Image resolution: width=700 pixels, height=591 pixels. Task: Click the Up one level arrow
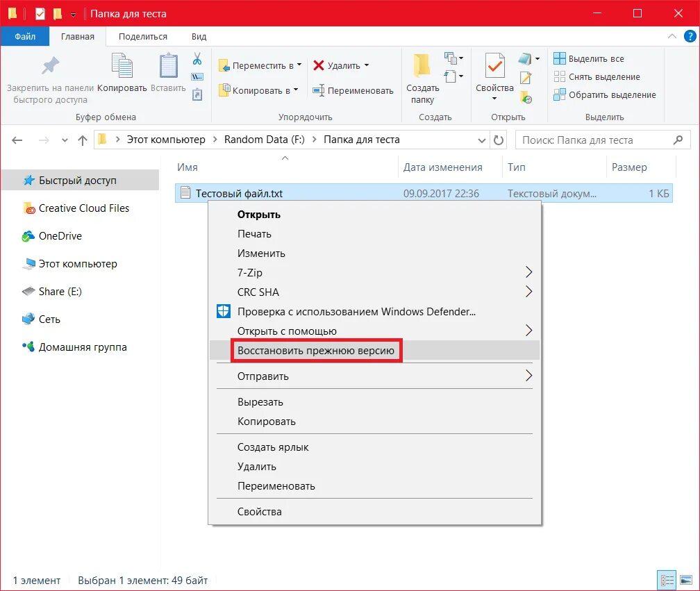pos(83,140)
